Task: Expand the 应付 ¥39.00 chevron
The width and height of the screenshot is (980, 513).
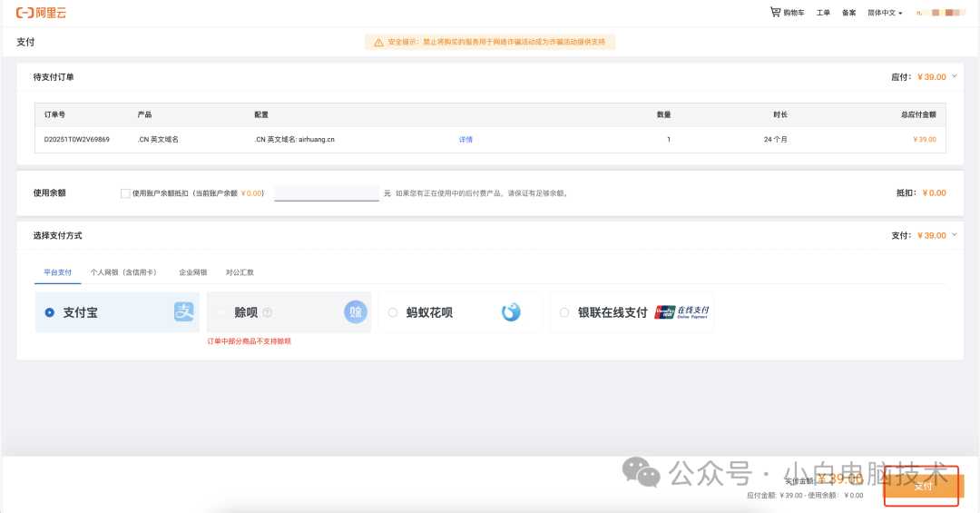Action: click(x=955, y=76)
